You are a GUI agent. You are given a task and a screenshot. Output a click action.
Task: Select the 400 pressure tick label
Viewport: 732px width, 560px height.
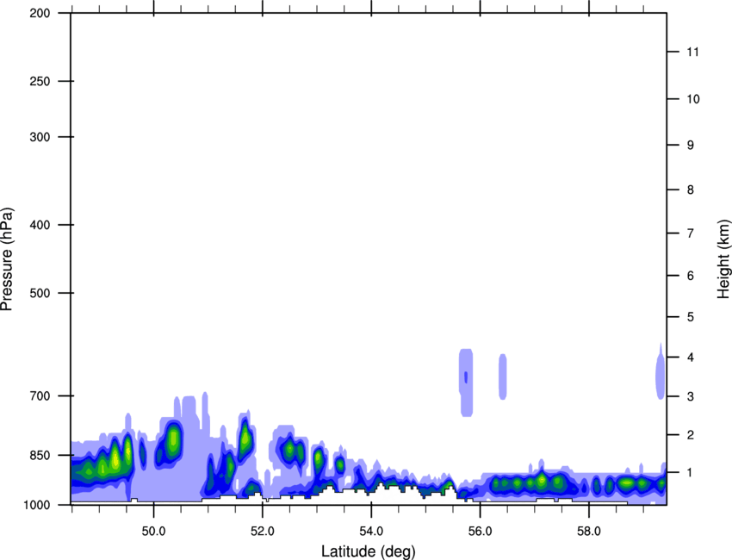(x=40, y=225)
